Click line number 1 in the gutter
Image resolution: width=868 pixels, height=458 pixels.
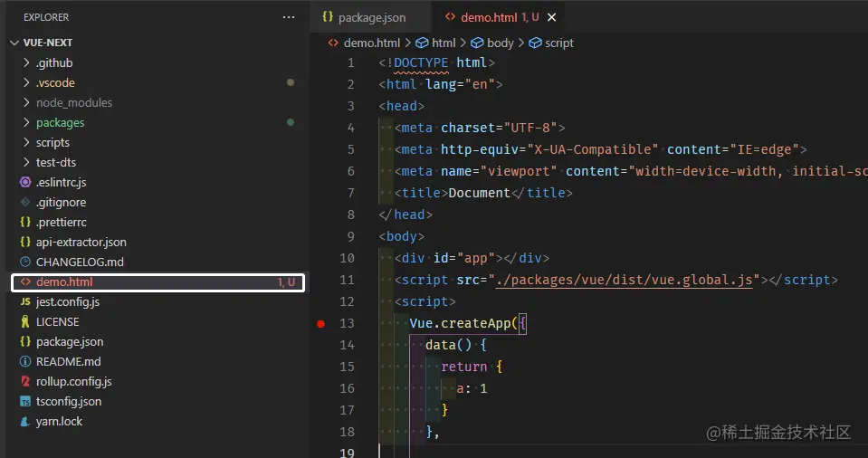[350, 62]
